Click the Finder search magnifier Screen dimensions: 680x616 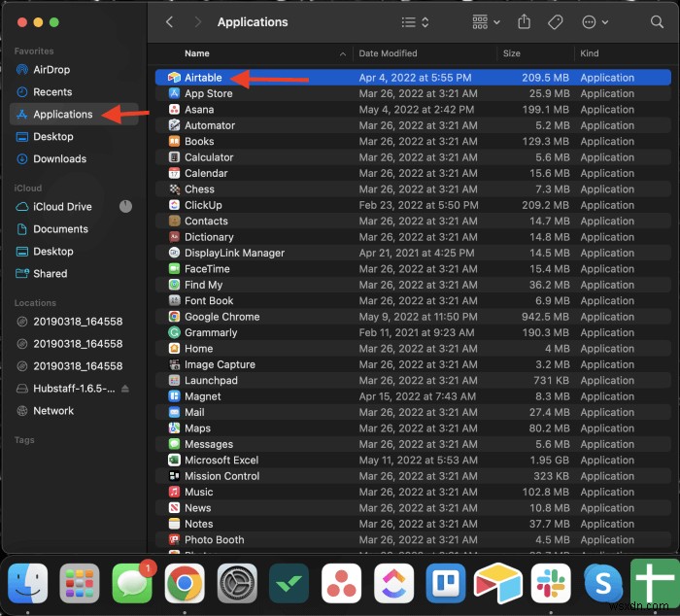pyautogui.click(x=657, y=22)
